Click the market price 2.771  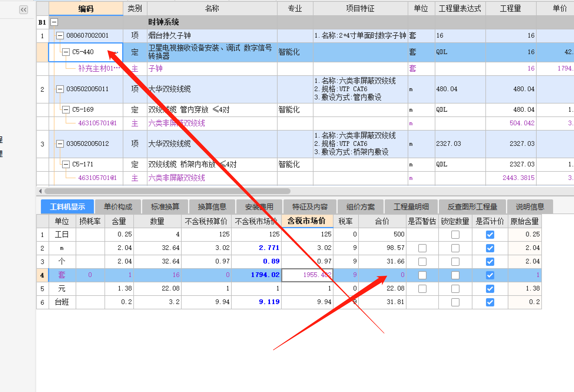tap(269, 248)
